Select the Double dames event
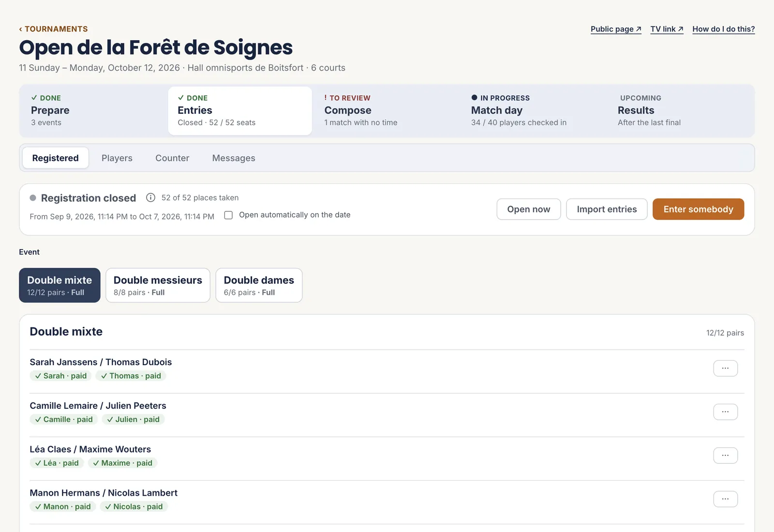Image resolution: width=774 pixels, height=532 pixels. click(x=259, y=285)
